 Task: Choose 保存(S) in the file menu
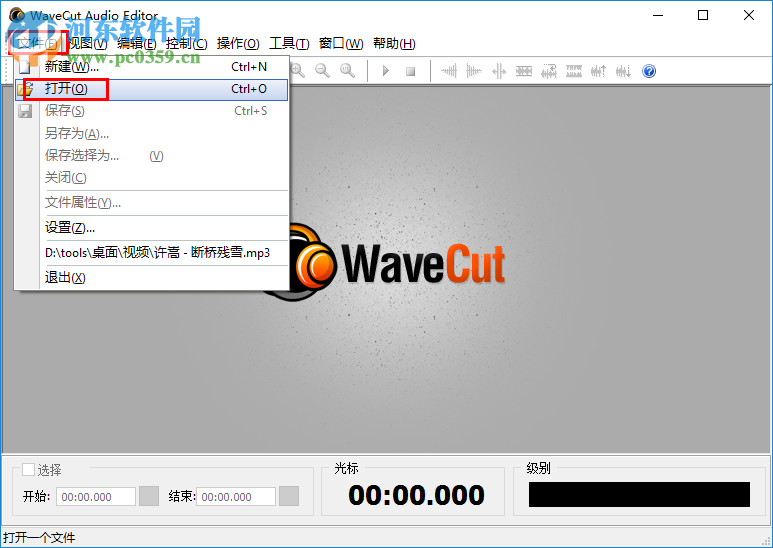(x=151, y=111)
